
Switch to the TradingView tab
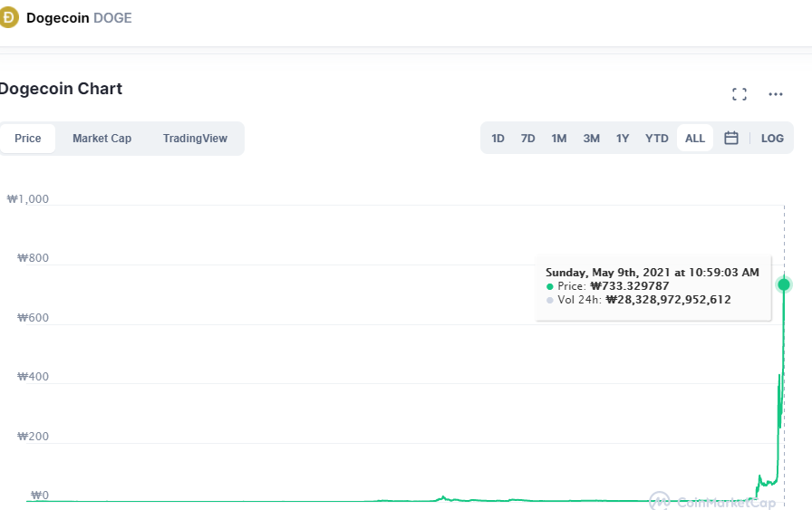[x=195, y=139]
